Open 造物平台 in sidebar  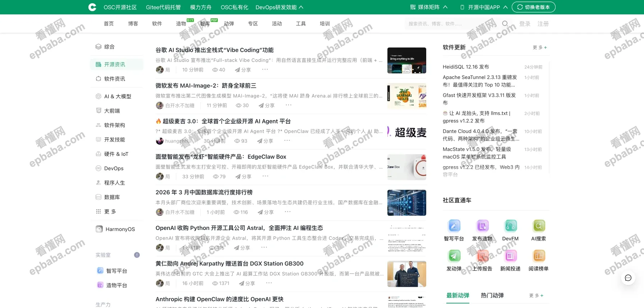116,285
